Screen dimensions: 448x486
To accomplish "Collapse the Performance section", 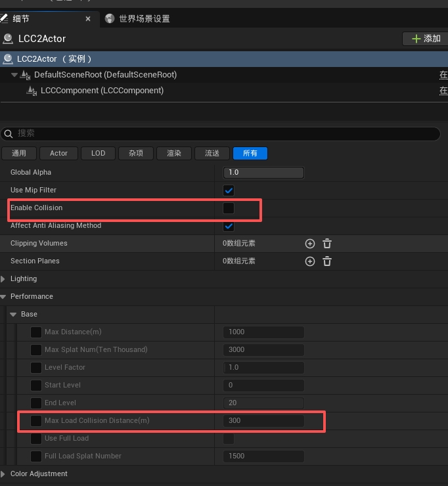I will pos(3,297).
